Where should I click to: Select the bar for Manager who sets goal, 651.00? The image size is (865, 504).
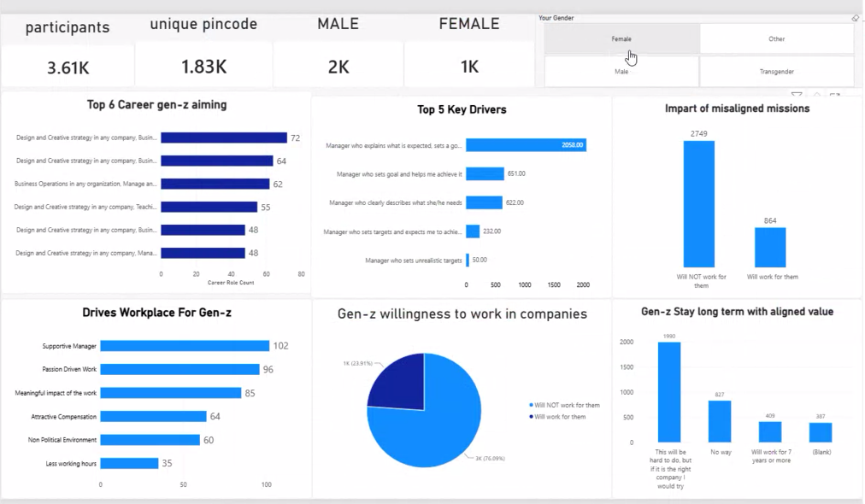[x=485, y=173]
